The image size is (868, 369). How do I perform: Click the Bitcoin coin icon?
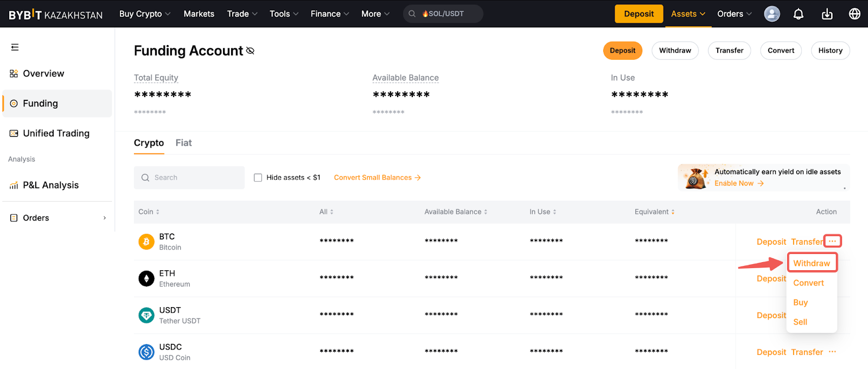[146, 241]
